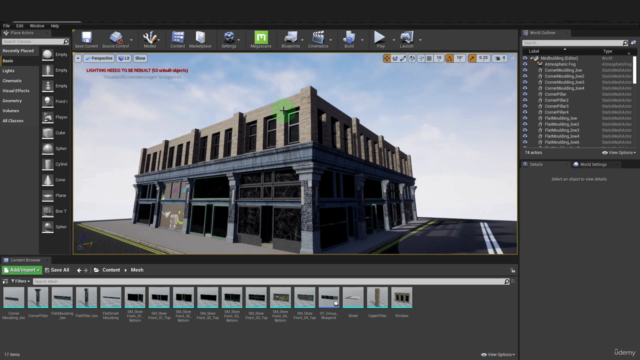Screen dimensions: 640x360
Task: Click the Filters button in Content Browser
Action: tap(20, 281)
